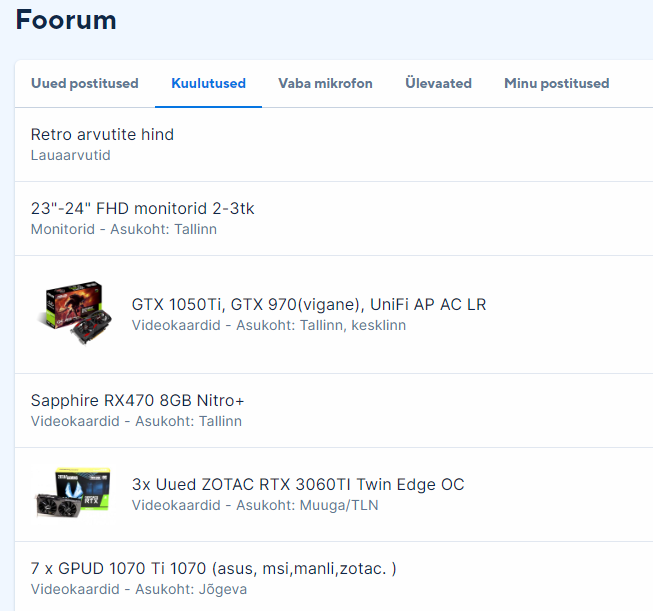Open the Ülevaated tab
Viewport: 653px width, 611px height.
[x=438, y=83]
